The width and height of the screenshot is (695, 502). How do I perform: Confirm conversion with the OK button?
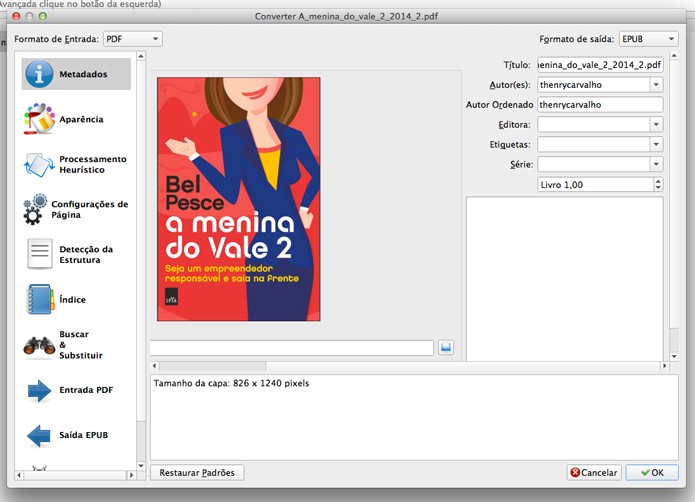652,473
